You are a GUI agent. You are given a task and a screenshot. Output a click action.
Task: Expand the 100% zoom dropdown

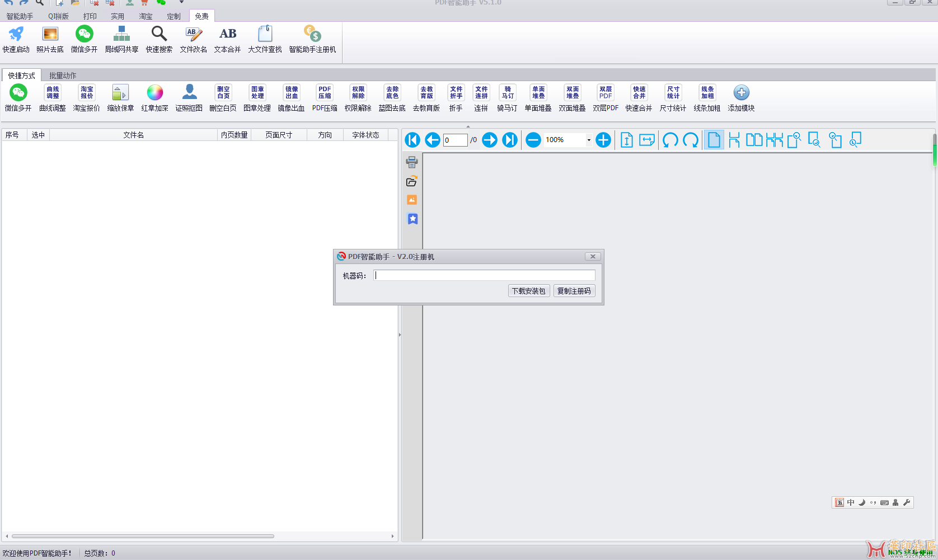click(x=589, y=140)
